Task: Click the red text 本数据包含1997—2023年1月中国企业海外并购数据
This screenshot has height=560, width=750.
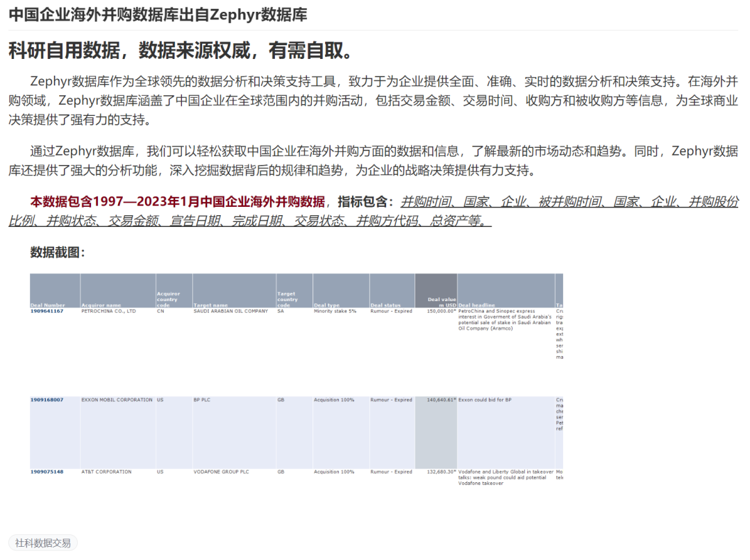Action: (178, 202)
